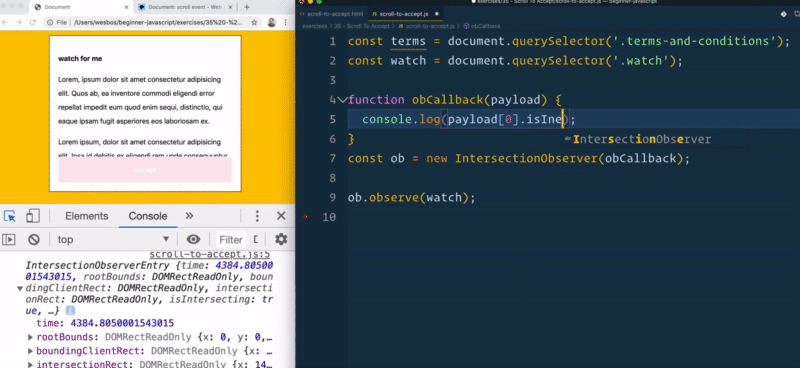
Task: Select scroll-to-accept.js tab in VS Code
Action: pyautogui.click(x=403, y=14)
